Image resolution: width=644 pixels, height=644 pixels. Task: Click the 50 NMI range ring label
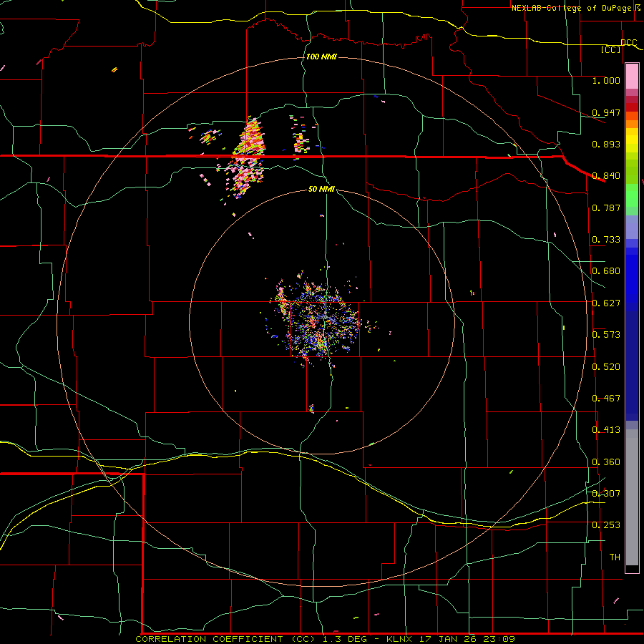321,189
